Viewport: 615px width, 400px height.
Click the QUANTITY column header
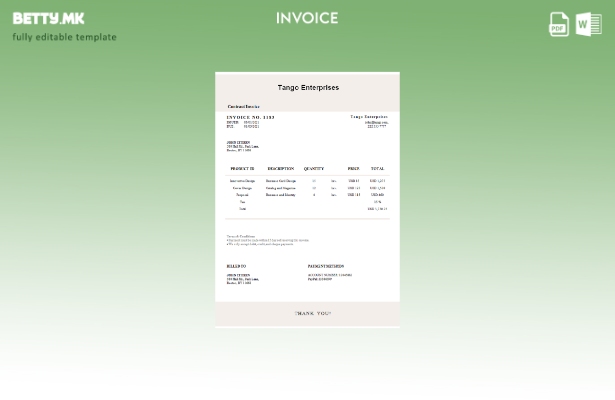coord(314,169)
